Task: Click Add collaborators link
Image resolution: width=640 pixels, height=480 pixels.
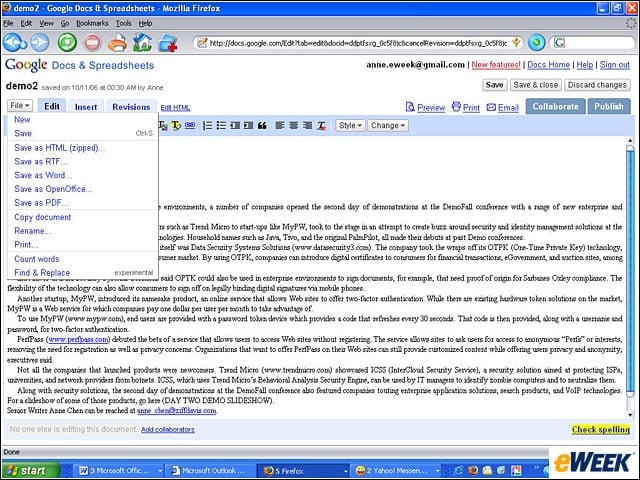Action: click(x=168, y=429)
